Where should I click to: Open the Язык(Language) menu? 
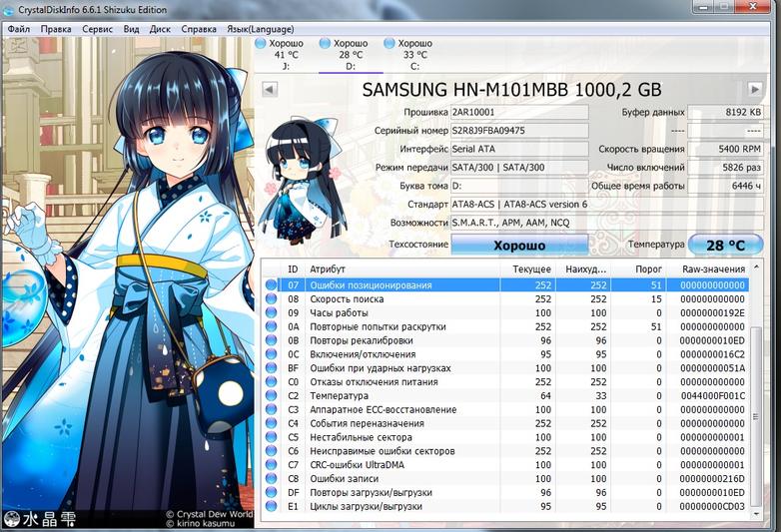[x=260, y=29]
